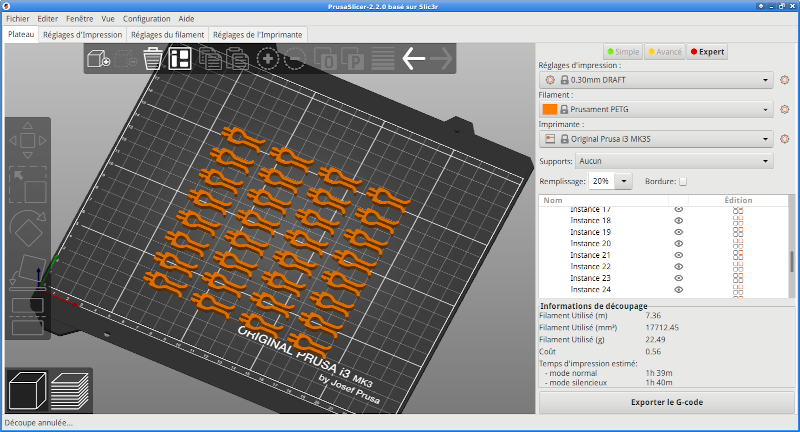Open the Vue menu
Screen dimensions: 800x432
pyautogui.click(x=108, y=18)
